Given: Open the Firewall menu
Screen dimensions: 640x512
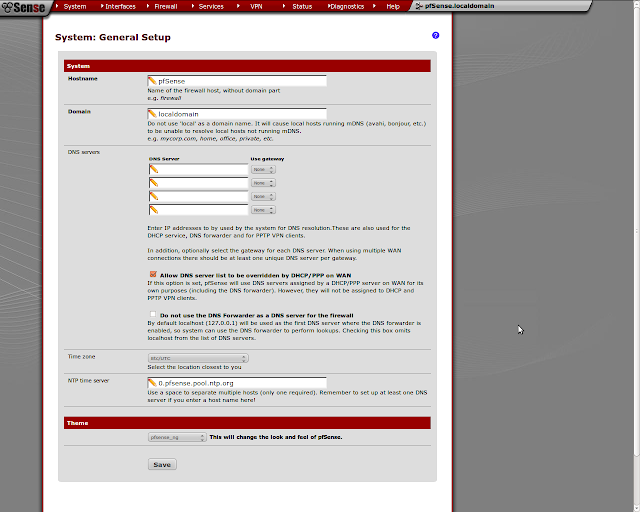Looking at the screenshot, I should (x=166, y=7).
